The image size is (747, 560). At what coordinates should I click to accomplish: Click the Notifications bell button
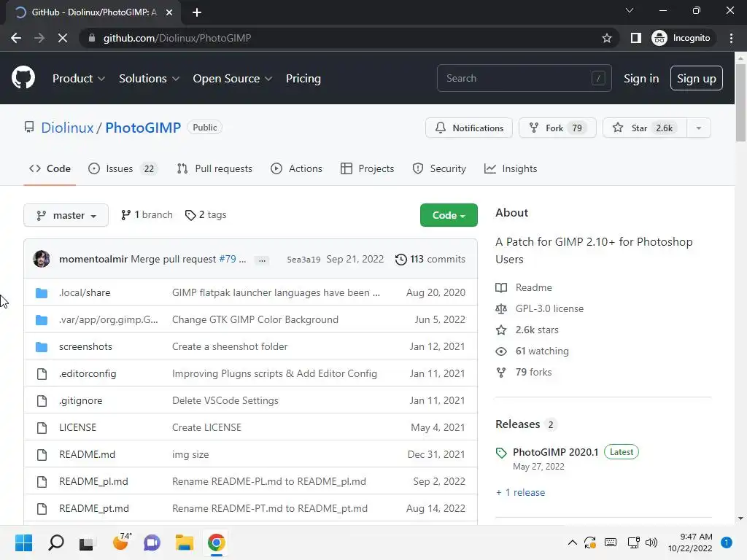469,128
